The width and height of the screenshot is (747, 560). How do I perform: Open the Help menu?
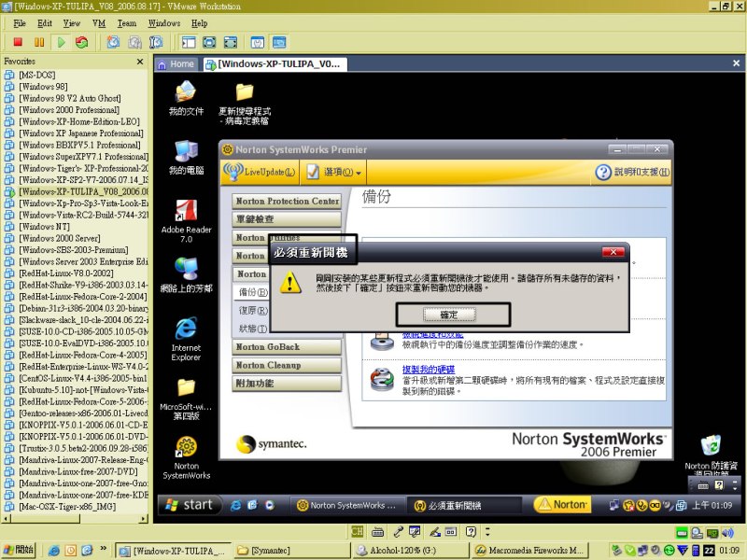click(x=200, y=23)
